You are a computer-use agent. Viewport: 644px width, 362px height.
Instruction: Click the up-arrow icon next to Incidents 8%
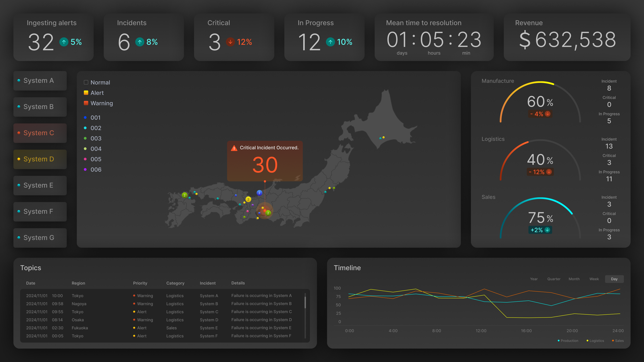[x=140, y=42]
